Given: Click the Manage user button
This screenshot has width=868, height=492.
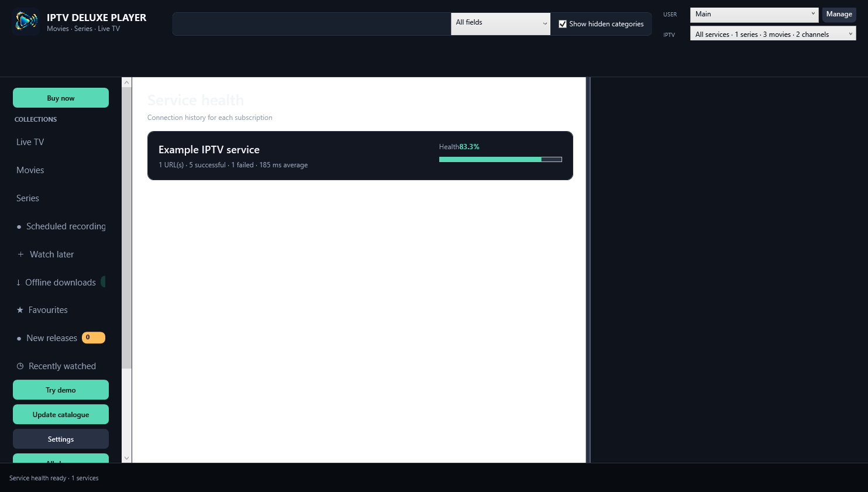Looking at the screenshot, I should pyautogui.click(x=839, y=15).
